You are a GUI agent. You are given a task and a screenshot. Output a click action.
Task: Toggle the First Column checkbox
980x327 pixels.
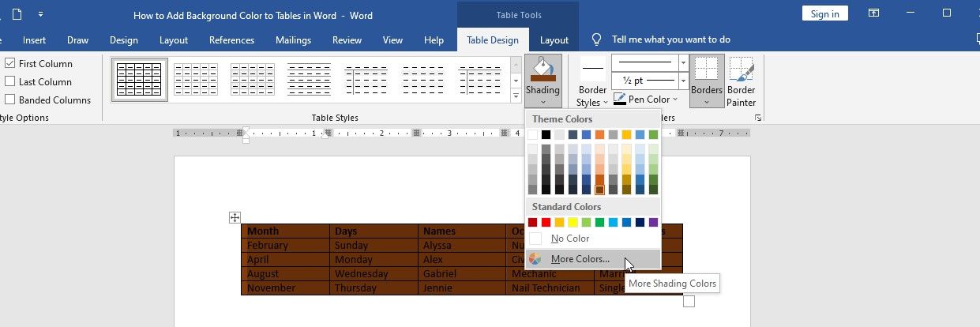click(10, 63)
